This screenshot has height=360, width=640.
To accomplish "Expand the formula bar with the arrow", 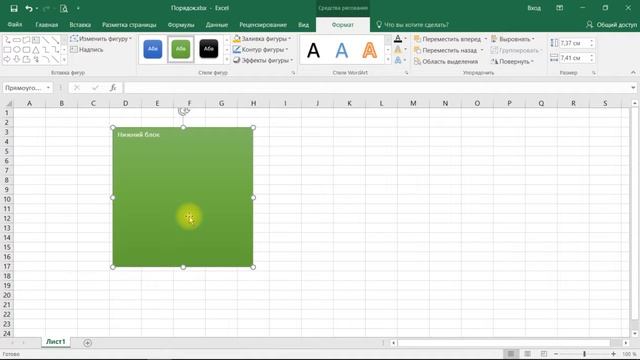I will pyautogui.click(x=633, y=88).
